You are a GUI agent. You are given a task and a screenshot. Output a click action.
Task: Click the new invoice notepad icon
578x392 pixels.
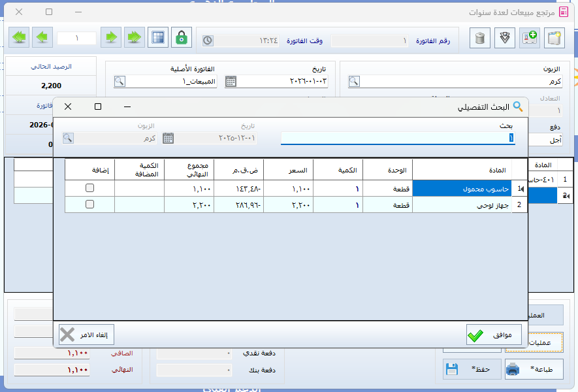click(554, 38)
